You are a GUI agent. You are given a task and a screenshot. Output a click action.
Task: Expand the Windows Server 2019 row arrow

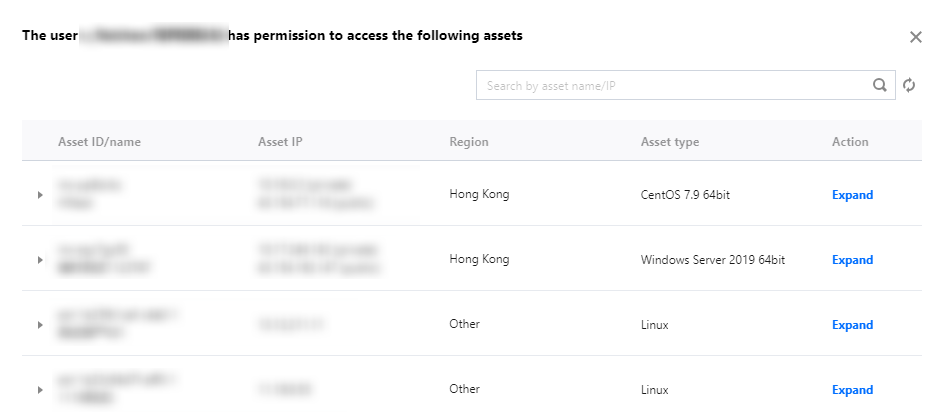click(x=40, y=260)
